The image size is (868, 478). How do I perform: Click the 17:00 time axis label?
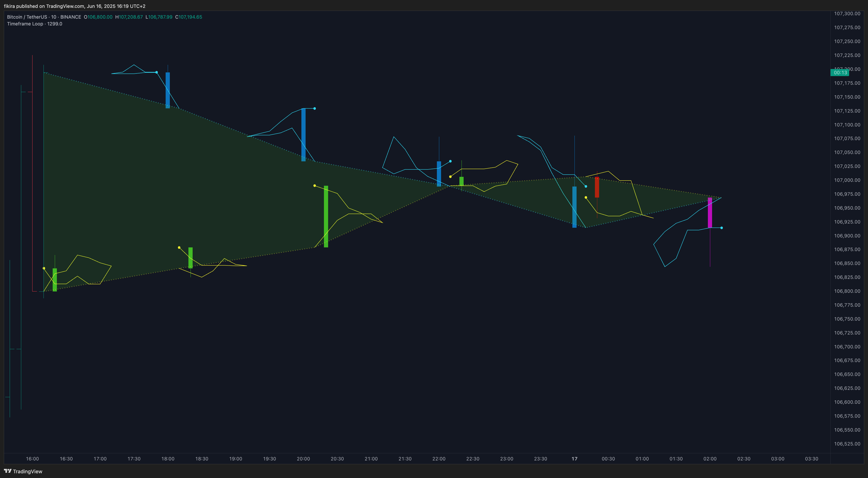tap(100, 459)
